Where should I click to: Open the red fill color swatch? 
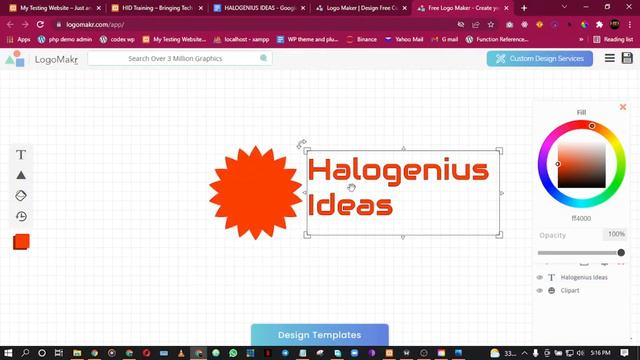click(x=21, y=242)
